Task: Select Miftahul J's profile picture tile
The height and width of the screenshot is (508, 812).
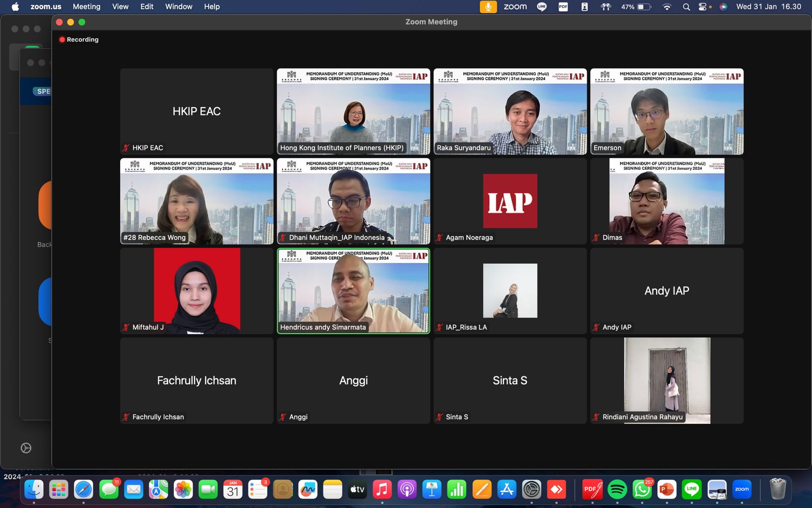Action: point(197,291)
